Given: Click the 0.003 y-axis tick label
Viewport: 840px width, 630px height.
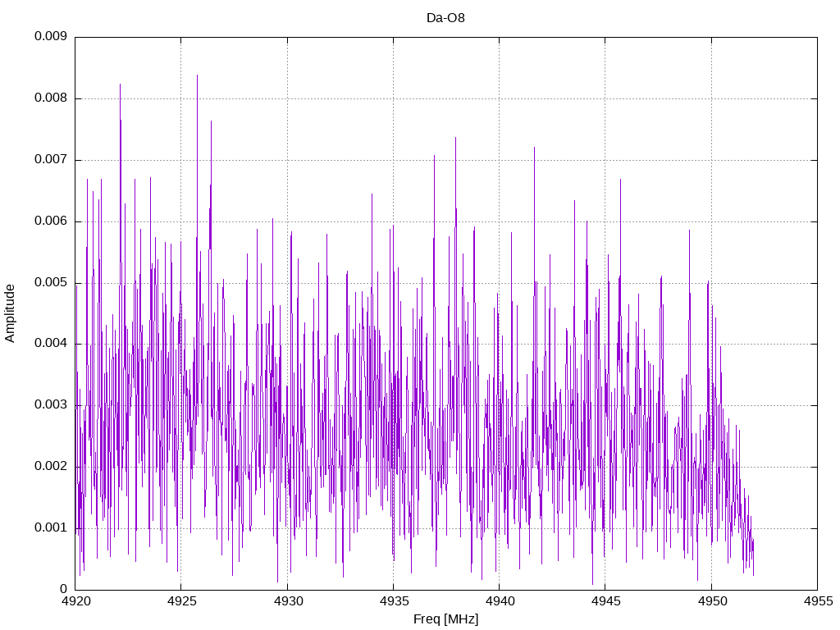Looking at the screenshot, I should (51, 404).
